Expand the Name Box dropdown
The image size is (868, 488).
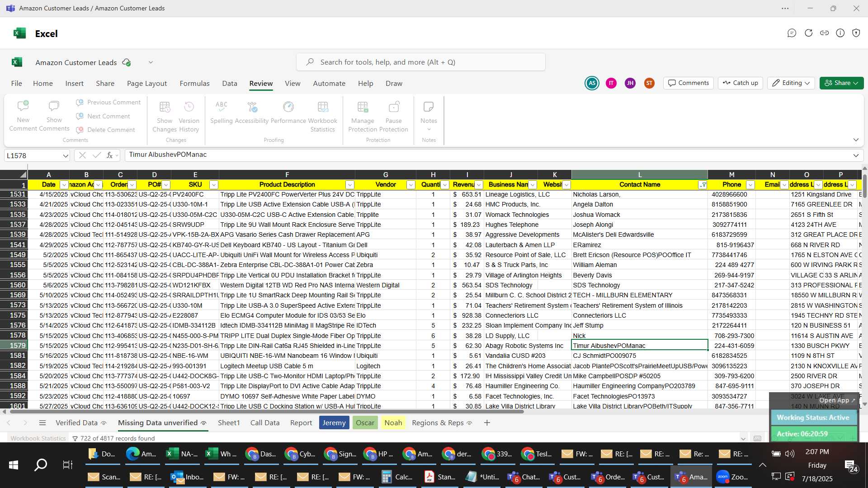click(x=66, y=156)
